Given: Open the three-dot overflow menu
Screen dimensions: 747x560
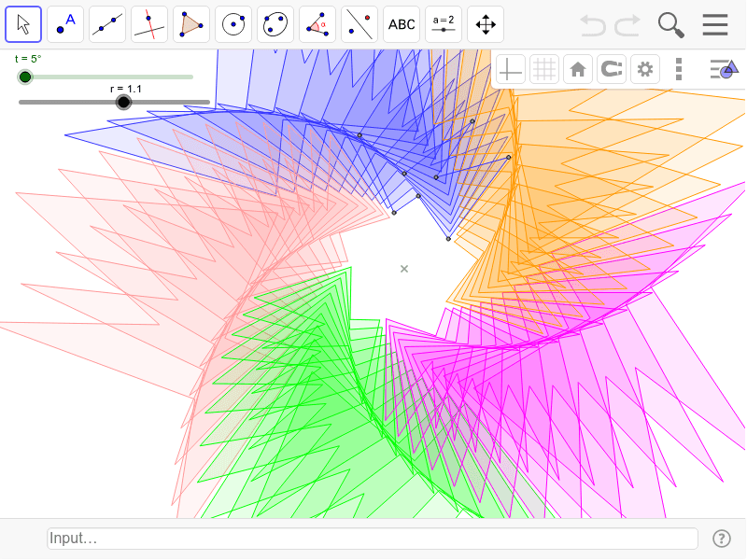Looking at the screenshot, I should coord(678,68).
